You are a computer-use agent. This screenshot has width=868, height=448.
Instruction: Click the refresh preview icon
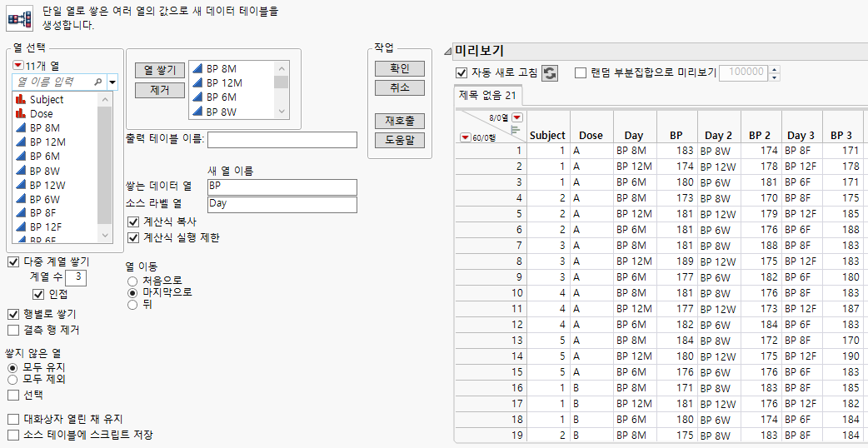coord(550,73)
